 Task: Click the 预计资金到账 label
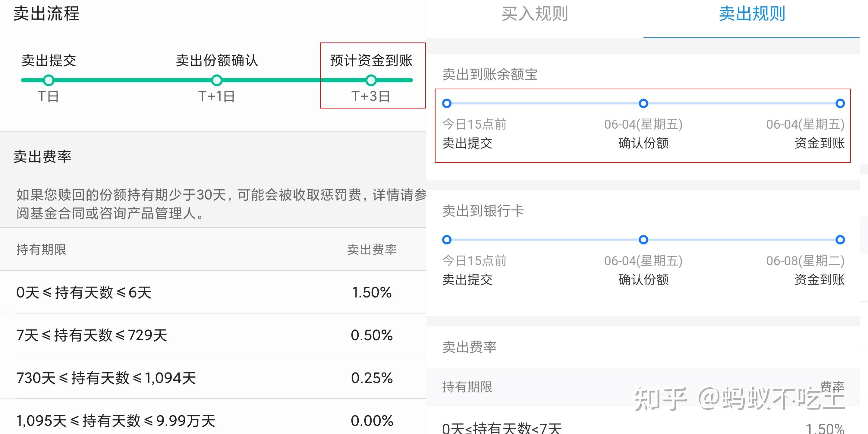coord(371,61)
